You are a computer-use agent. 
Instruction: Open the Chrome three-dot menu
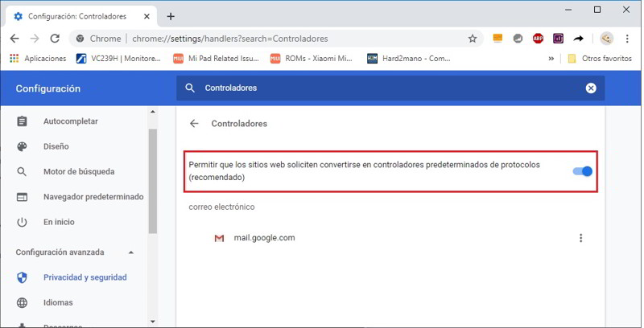click(630, 39)
